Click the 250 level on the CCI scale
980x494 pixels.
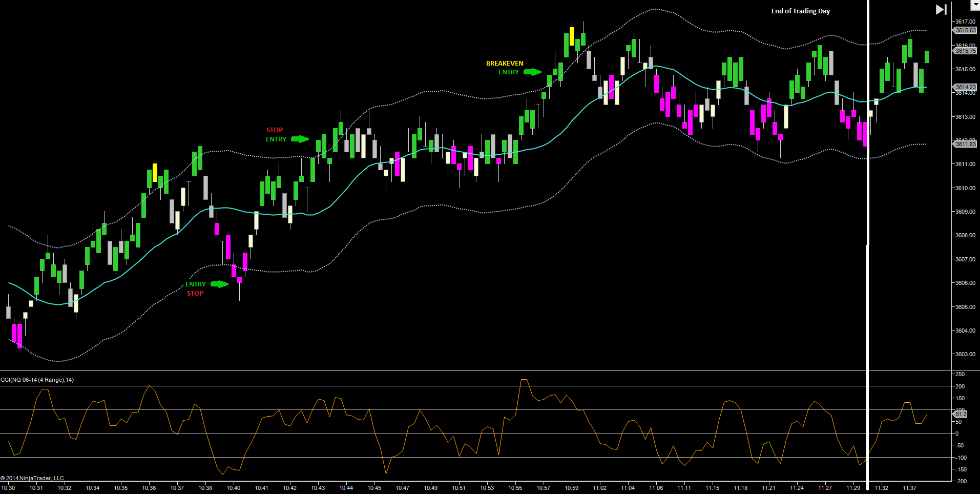pos(960,375)
